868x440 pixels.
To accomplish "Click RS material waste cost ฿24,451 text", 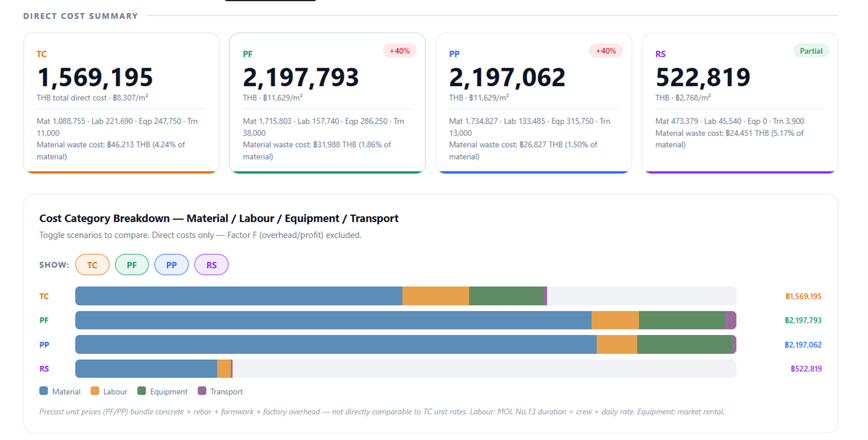I will click(x=729, y=138).
